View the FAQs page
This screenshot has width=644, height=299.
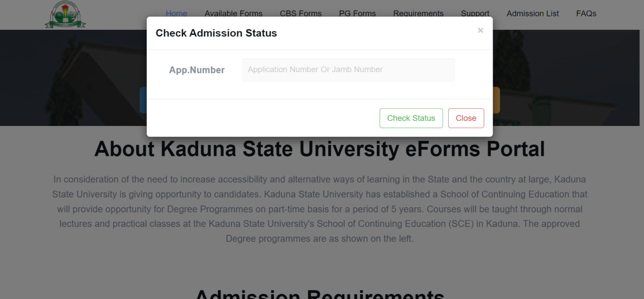(586, 13)
